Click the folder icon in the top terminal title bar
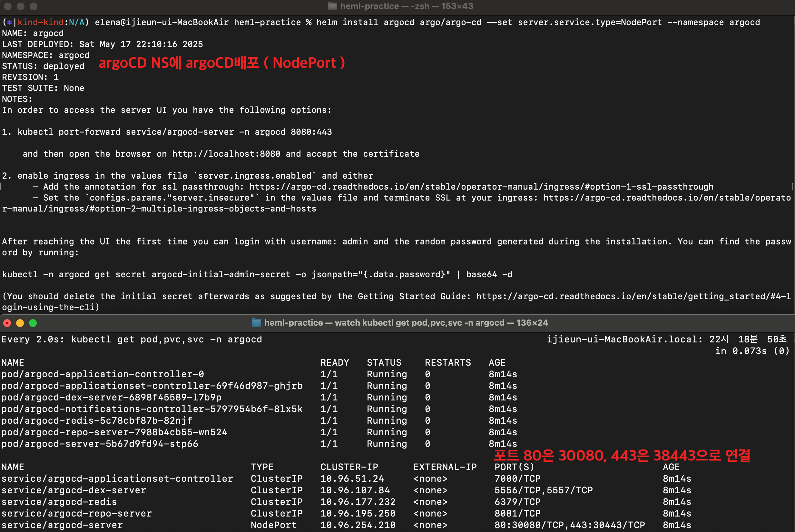Screen dimensions: 795x532 (332, 6)
